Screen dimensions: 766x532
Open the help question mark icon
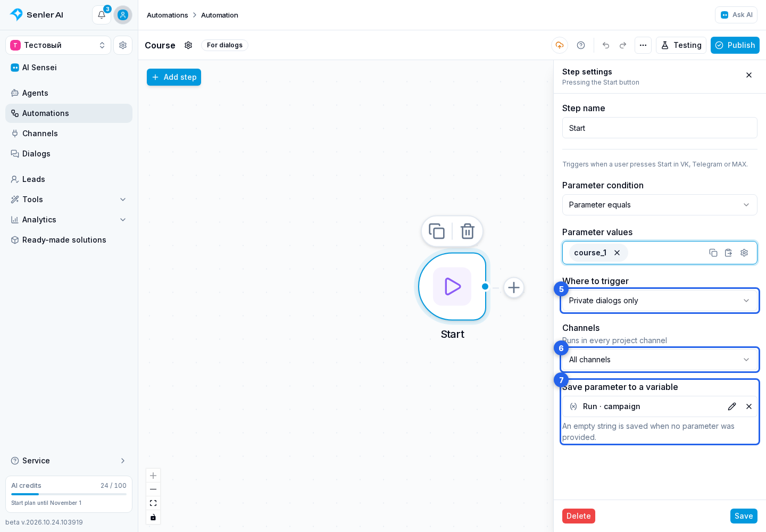click(581, 45)
